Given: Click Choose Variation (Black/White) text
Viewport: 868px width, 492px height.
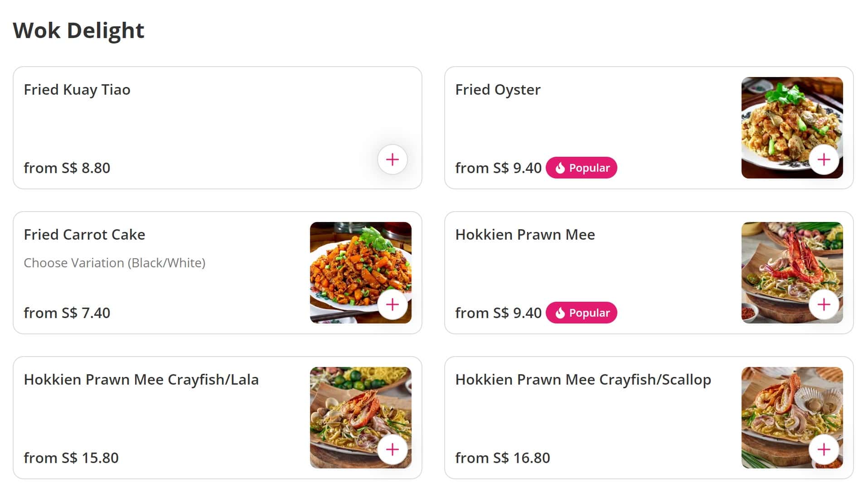Looking at the screenshot, I should (x=114, y=263).
